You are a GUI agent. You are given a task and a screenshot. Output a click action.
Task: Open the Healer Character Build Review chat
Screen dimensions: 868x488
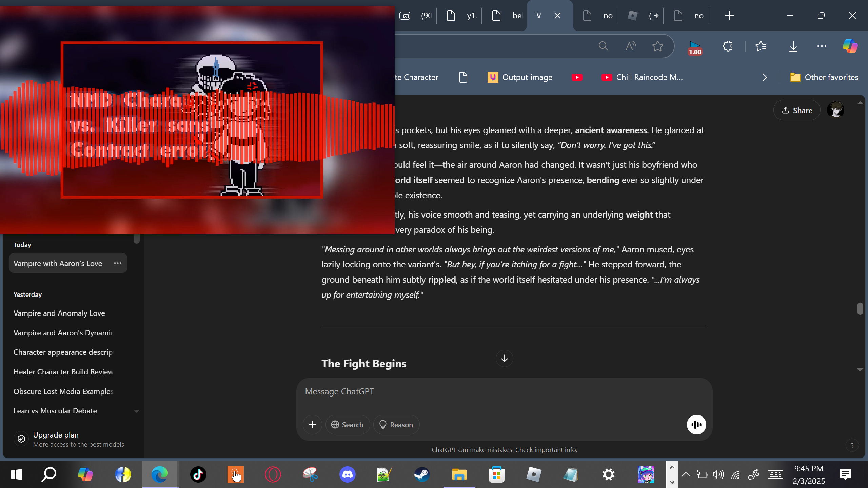[x=63, y=372]
